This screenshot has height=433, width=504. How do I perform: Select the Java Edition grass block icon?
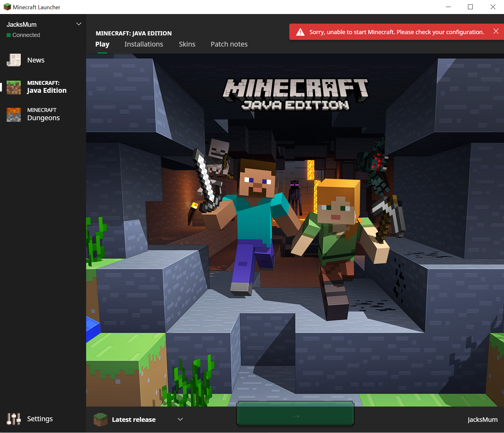14,87
